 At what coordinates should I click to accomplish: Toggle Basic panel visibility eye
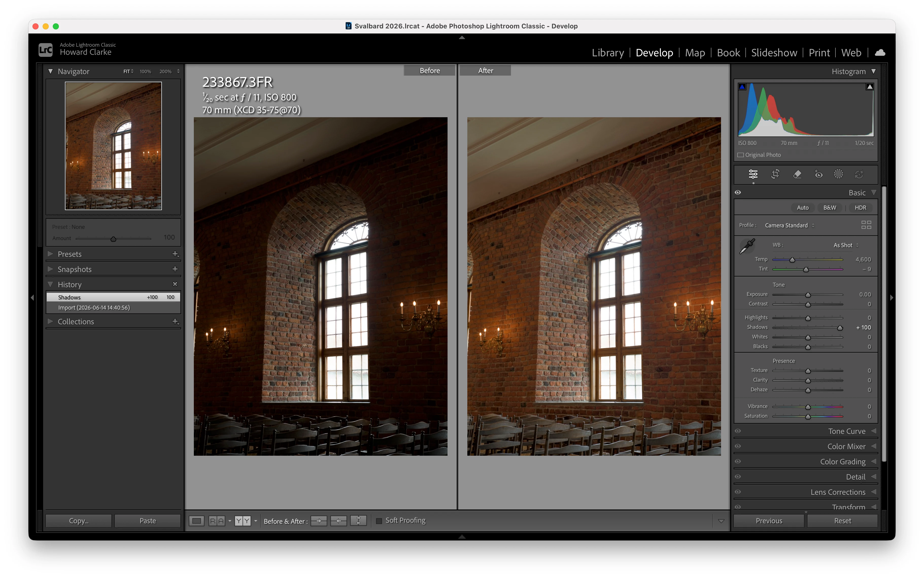(x=738, y=193)
